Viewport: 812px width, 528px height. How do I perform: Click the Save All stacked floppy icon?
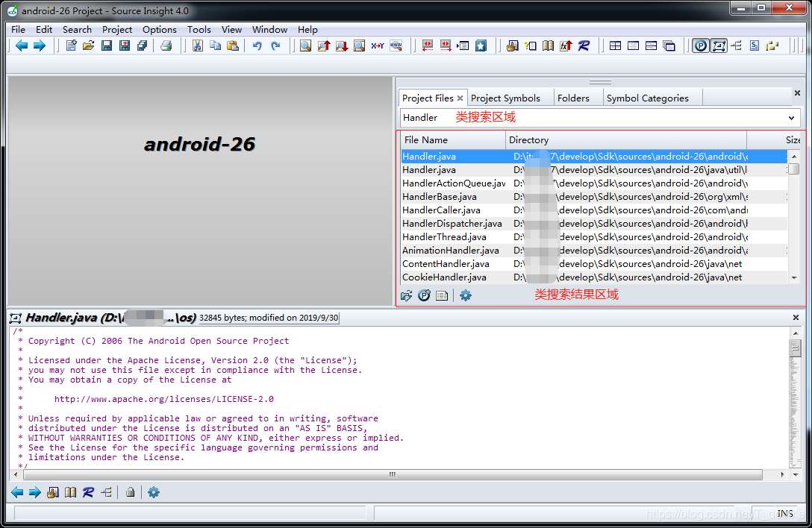(x=142, y=46)
